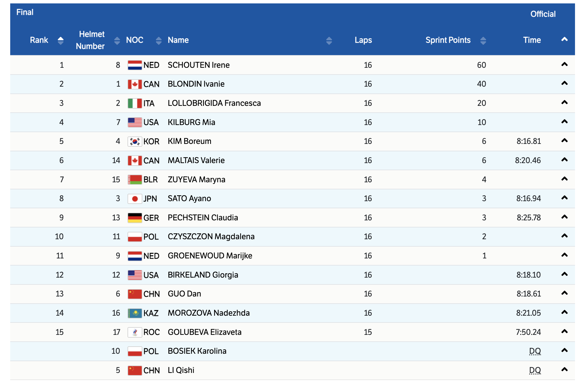Screen dimensions: 588x385
Task: Sort by Helmet Number column
Action: click(117, 40)
